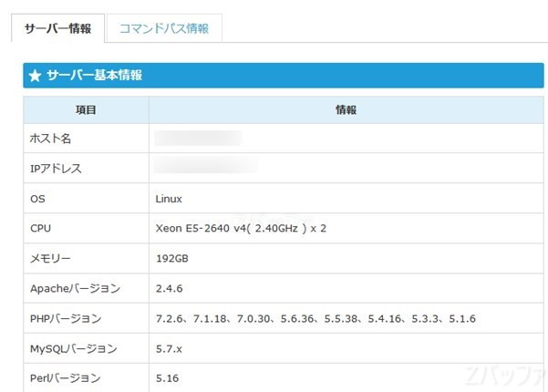The image size is (548, 392).
Task: Select the ホスト名 row label
Action: point(50,139)
